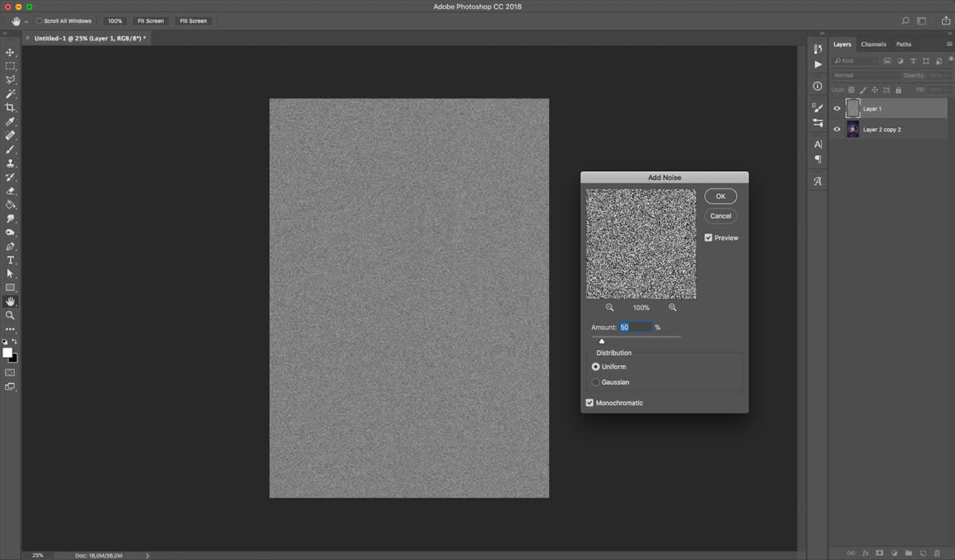The width and height of the screenshot is (955, 560).
Task: Select the Type tool
Action: click(x=10, y=260)
